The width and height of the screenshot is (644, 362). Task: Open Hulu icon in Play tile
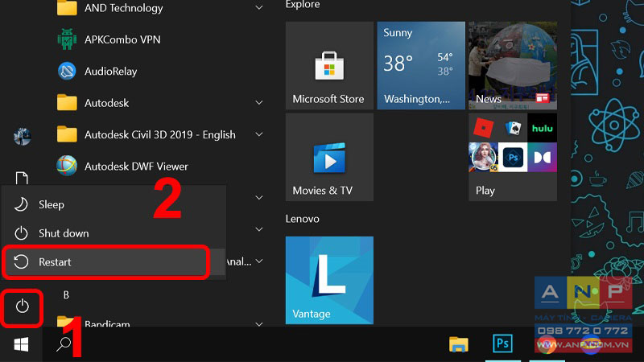point(542,128)
